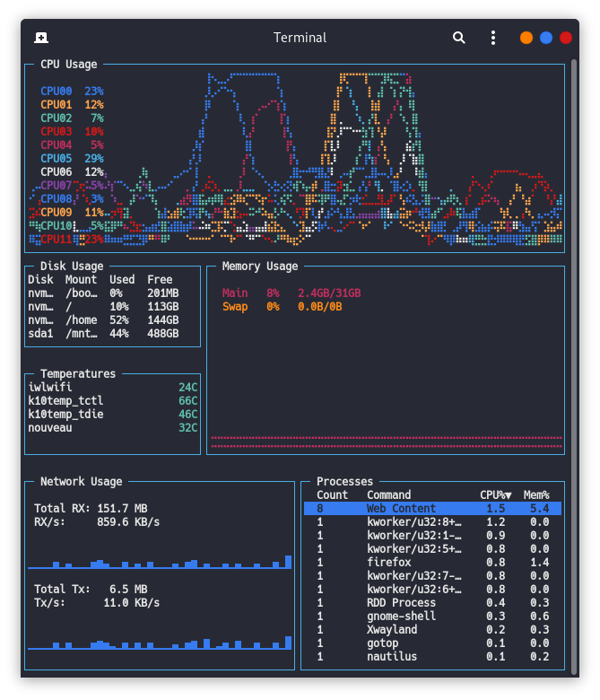Screen dimensions: 600x700
Task: Click the Count column header
Action: [x=333, y=495]
